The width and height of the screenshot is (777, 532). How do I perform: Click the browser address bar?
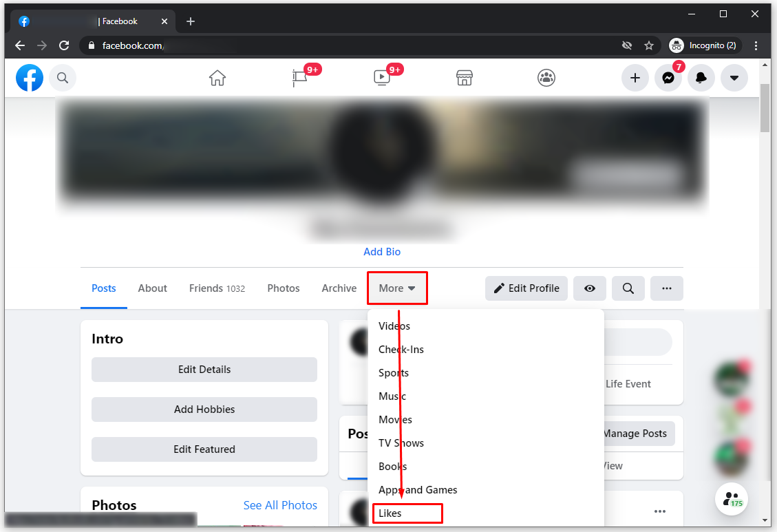tap(358, 45)
